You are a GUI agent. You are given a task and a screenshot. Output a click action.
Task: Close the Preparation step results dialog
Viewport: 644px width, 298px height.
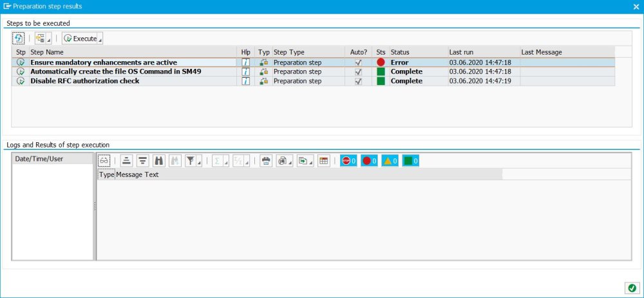pos(636,6)
